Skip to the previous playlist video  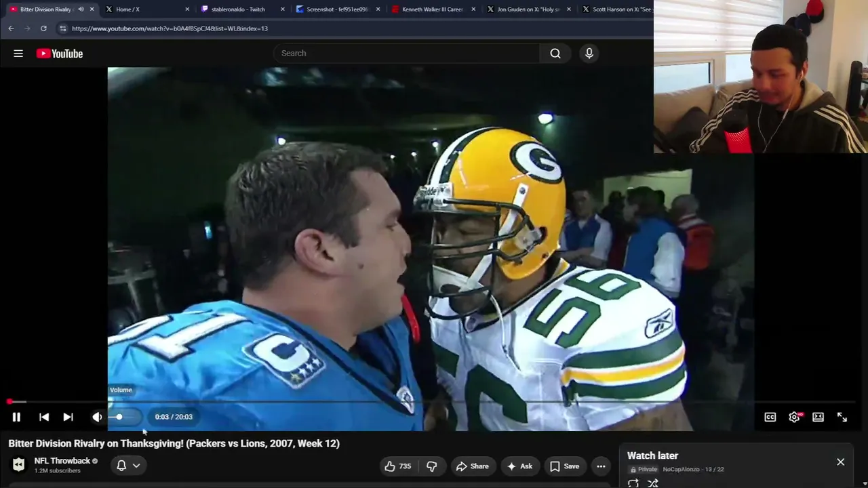click(x=44, y=417)
